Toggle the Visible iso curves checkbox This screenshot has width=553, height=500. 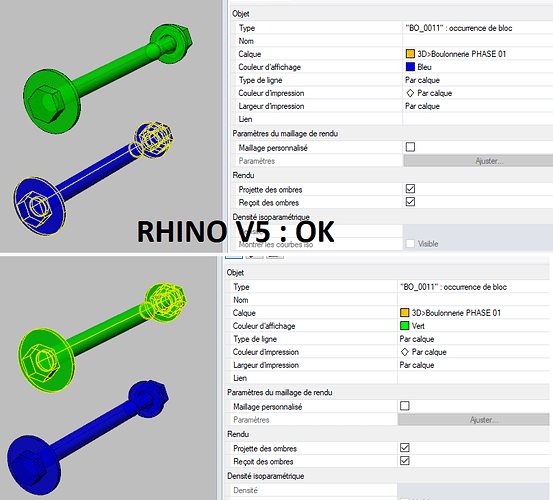[410, 243]
